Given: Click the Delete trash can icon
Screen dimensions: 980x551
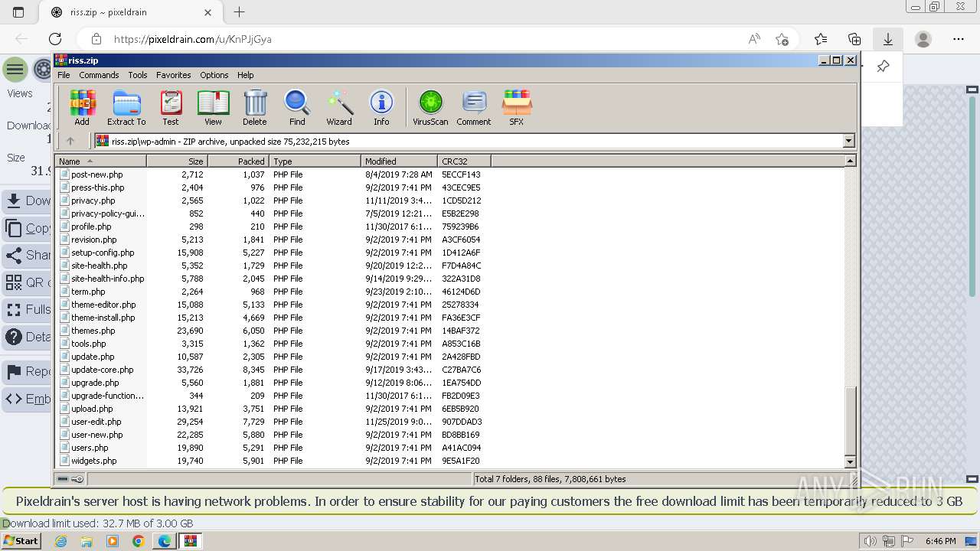Looking at the screenshot, I should coord(255,107).
